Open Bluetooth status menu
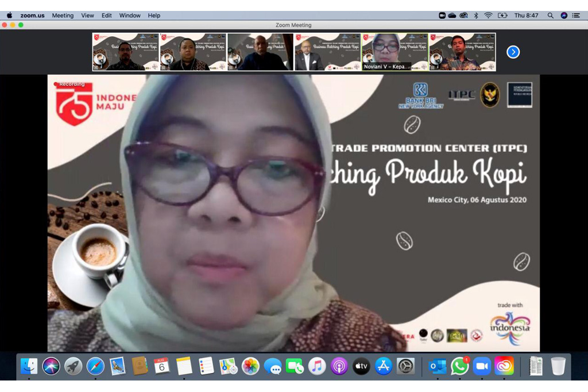The height and width of the screenshot is (392, 588). point(476,16)
